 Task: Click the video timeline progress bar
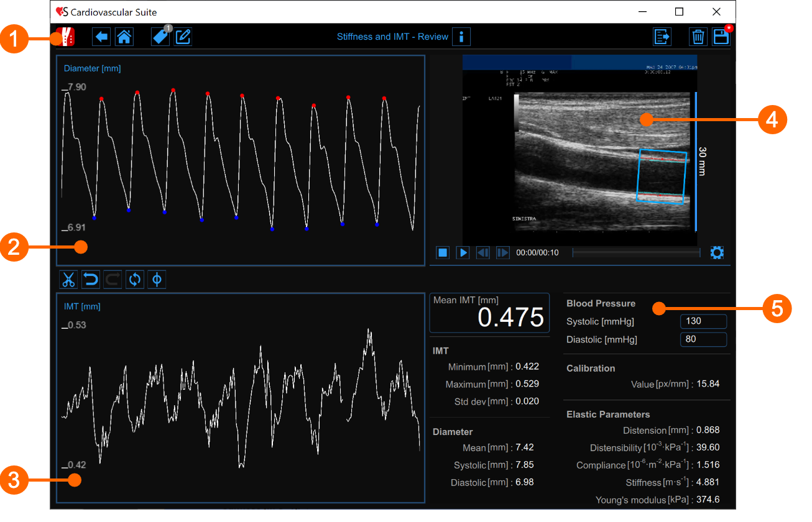635,253
